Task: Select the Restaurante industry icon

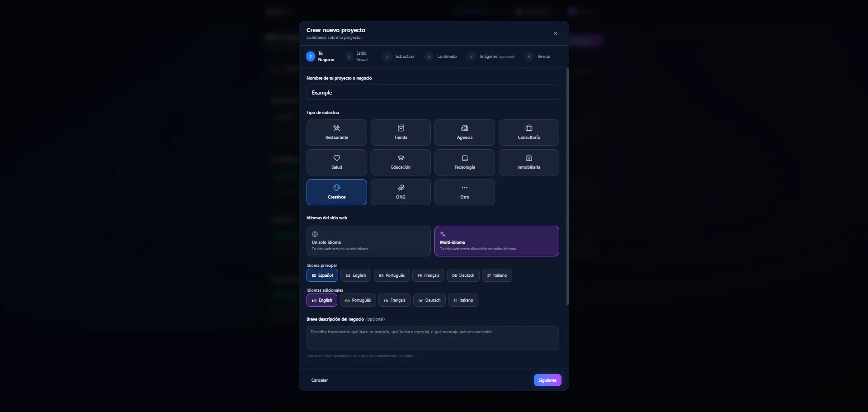Action: click(336, 128)
